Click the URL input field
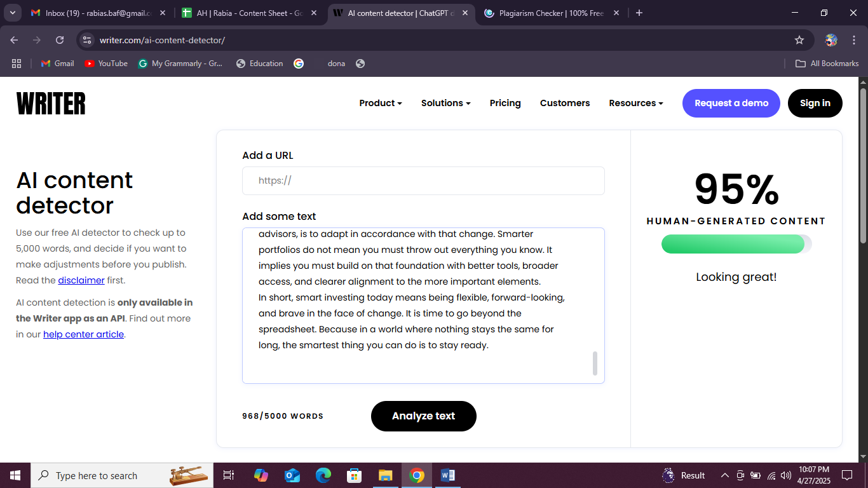Screen dimensions: 868x488 [423, 180]
